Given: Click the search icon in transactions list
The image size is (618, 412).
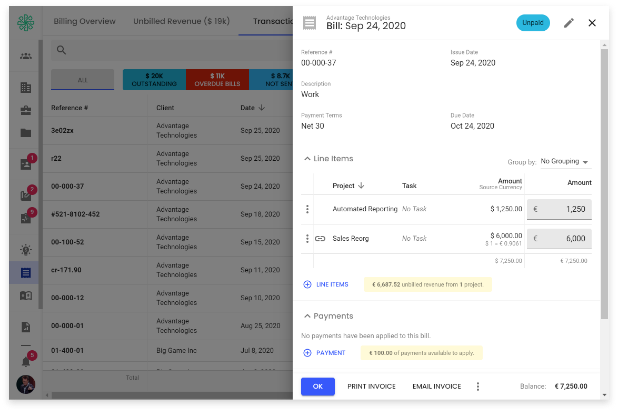Looking at the screenshot, I should tap(61, 50).
